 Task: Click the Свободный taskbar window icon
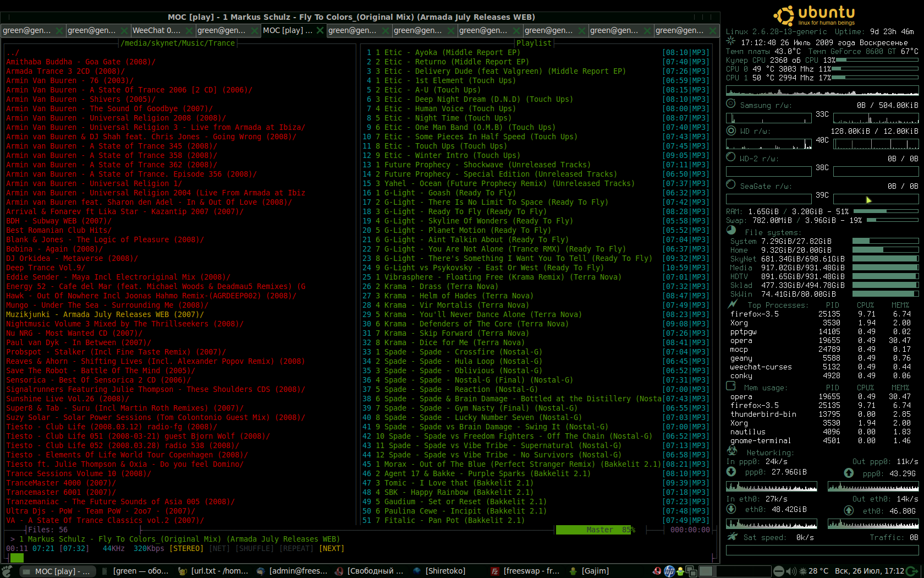(x=339, y=571)
